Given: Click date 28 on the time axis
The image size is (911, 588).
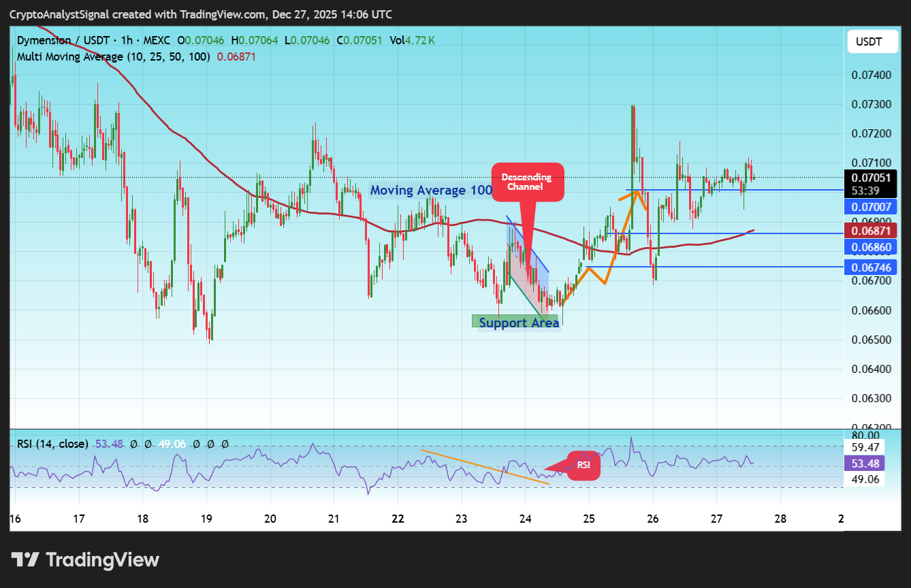Looking at the screenshot, I should (780, 519).
